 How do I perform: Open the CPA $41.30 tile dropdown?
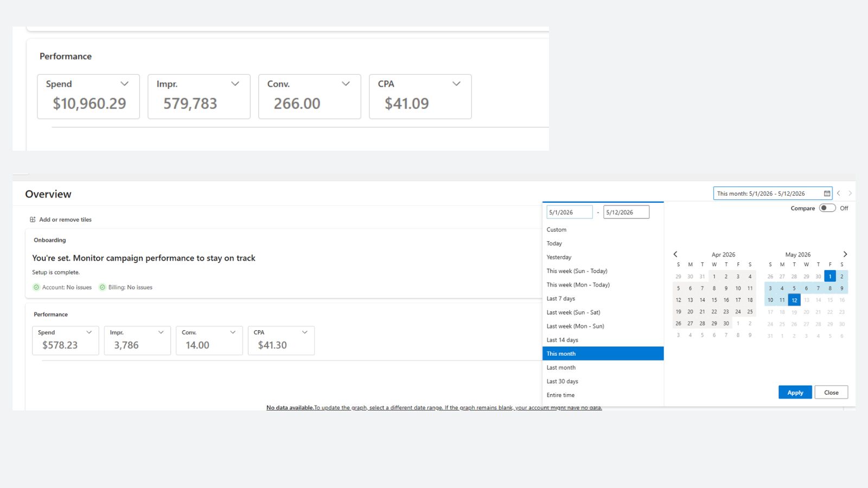305,332
